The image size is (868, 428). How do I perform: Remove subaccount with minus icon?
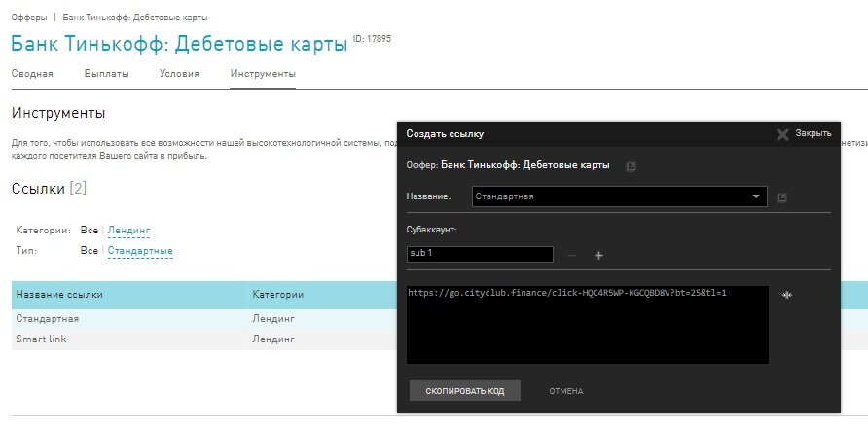[x=572, y=255]
